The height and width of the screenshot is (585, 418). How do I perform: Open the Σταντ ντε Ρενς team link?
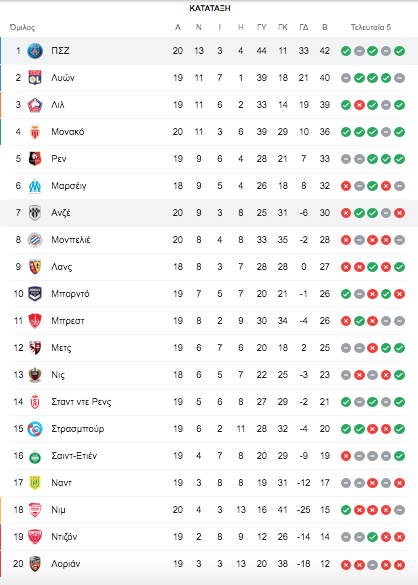pyautogui.click(x=81, y=402)
